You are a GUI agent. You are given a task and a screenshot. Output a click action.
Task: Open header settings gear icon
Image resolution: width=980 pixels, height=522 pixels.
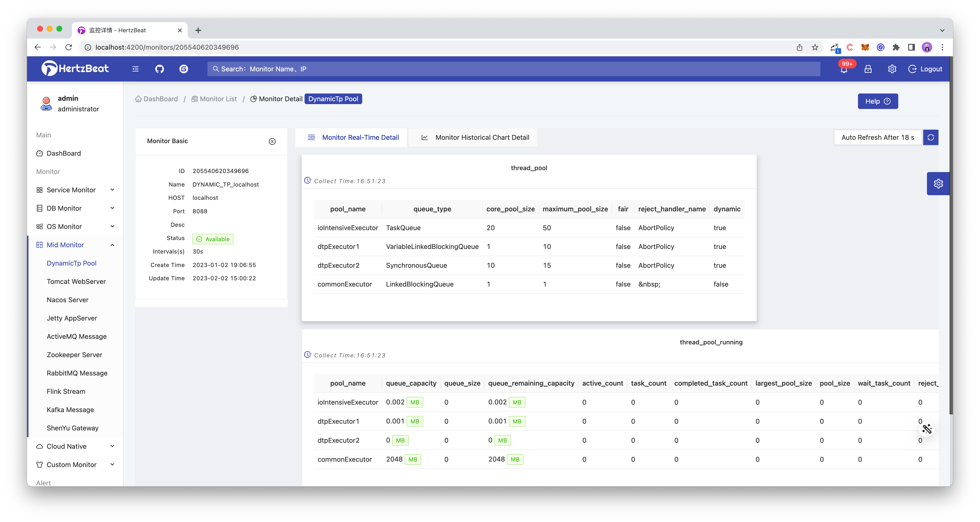892,69
